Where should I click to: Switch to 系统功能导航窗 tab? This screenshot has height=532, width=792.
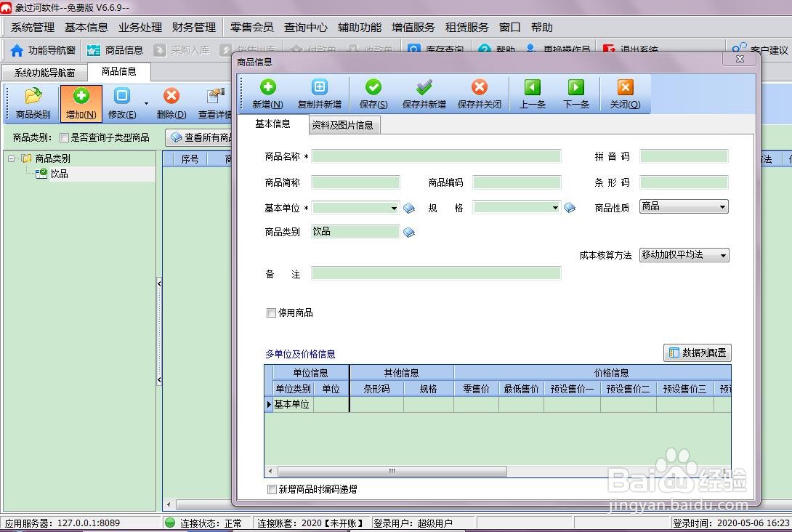tap(44, 73)
